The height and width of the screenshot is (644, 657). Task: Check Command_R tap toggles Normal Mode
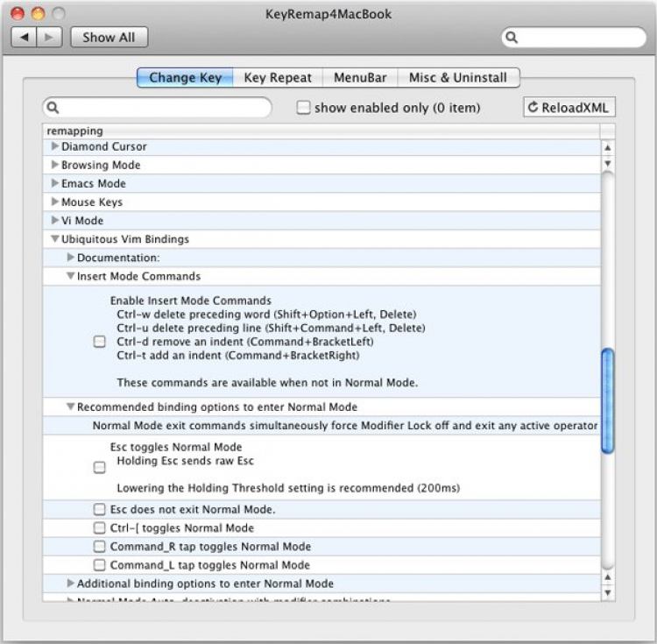click(99, 547)
